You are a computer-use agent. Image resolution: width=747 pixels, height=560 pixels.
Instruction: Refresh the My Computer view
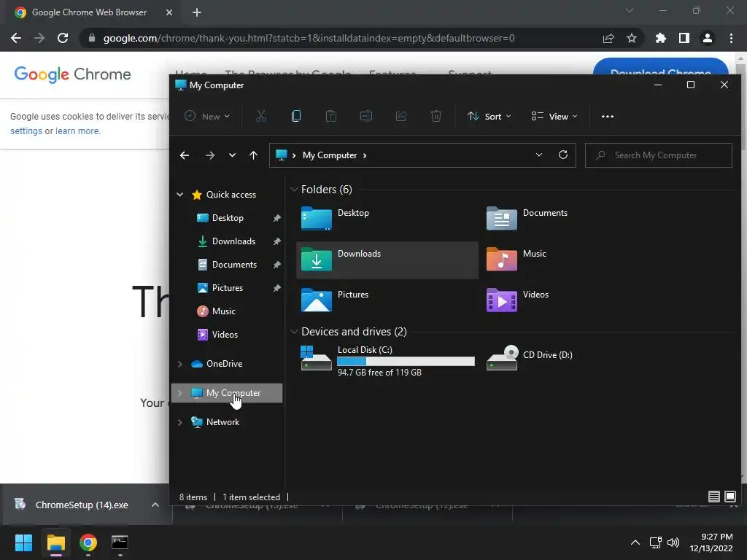[x=563, y=155]
